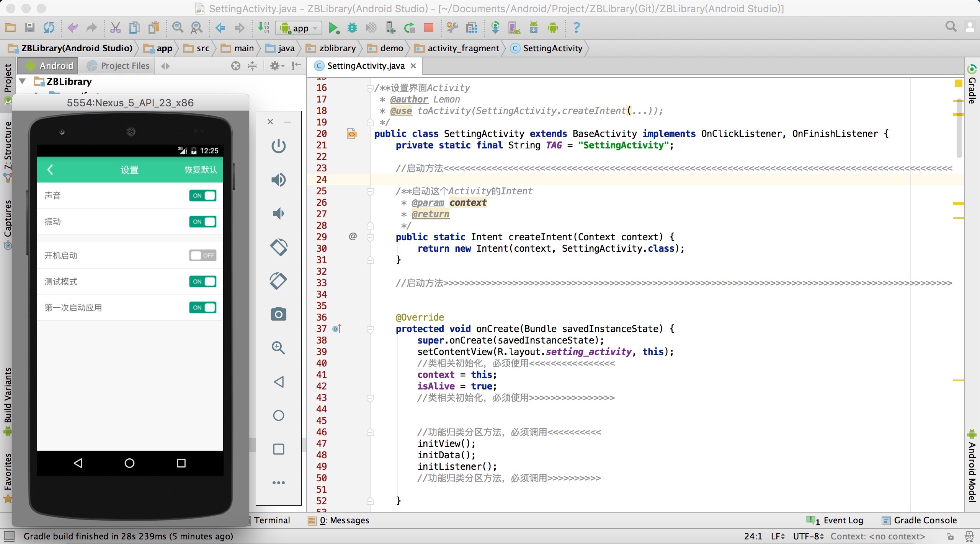
Task: Fold the onCreate method at line 37
Action: (370, 329)
